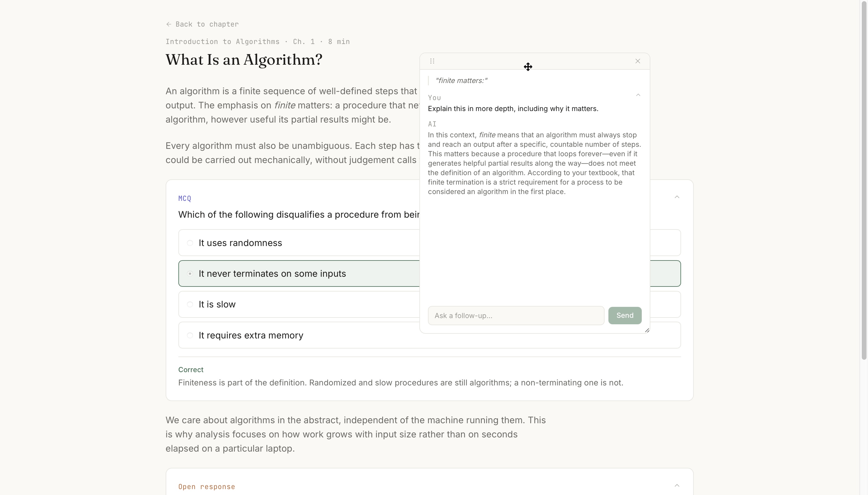
Task: Send the follow-up question
Action: coord(625,315)
